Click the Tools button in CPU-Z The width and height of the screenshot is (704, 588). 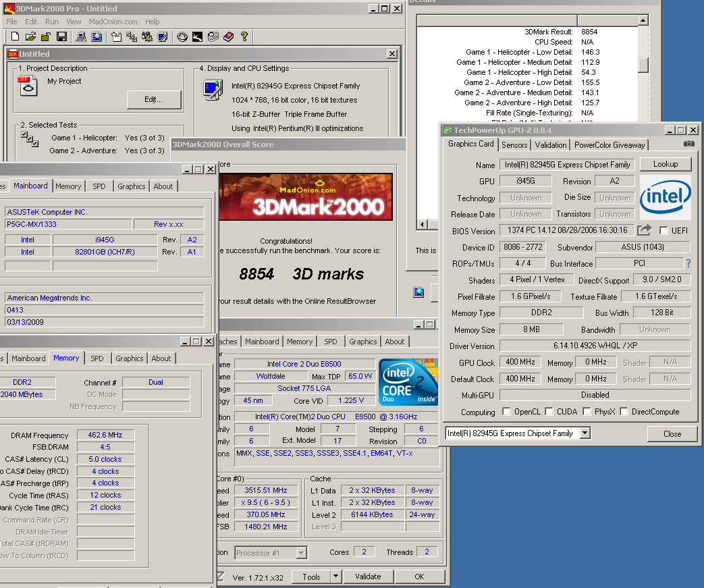point(311,577)
